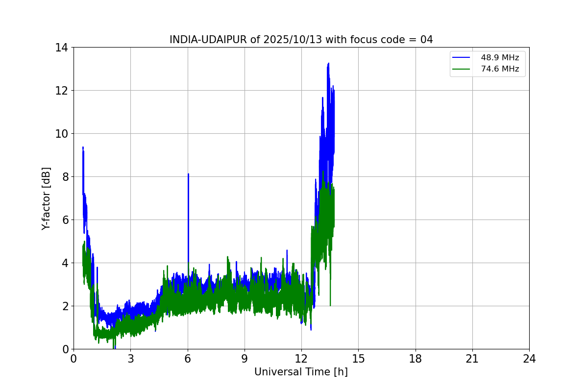The height and width of the screenshot is (392, 588).
Task: Click the x-axis tick label '15'
Action: (x=358, y=359)
